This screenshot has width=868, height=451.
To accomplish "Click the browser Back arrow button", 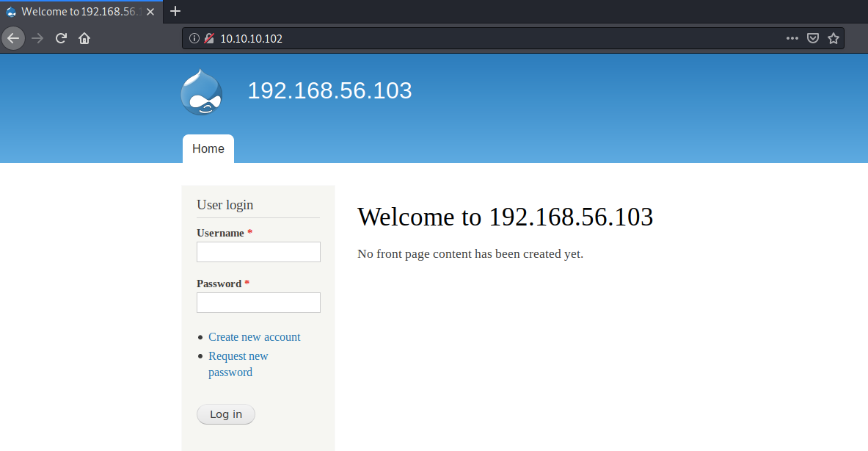I will pyautogui.click(x=13, y=38).
